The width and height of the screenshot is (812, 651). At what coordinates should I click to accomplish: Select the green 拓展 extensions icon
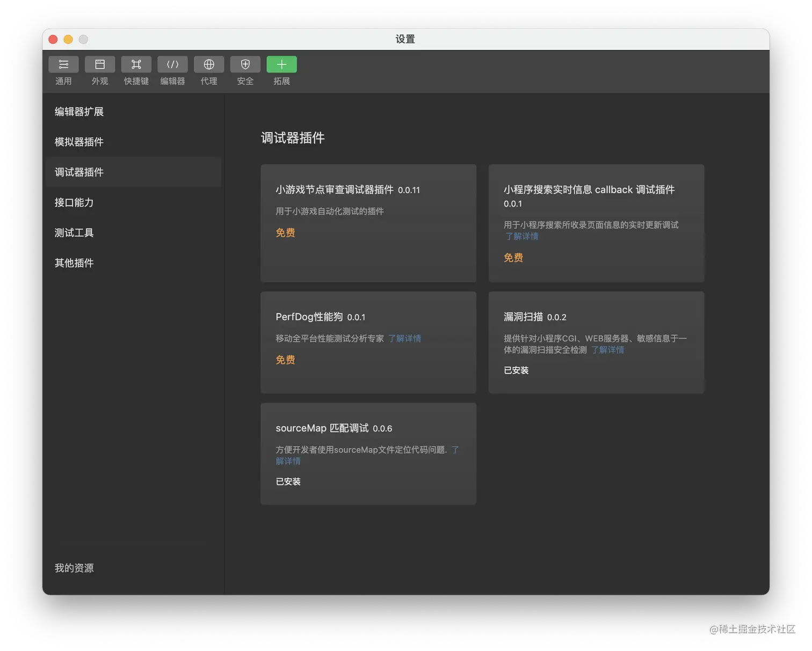click(x=281, y=64)
